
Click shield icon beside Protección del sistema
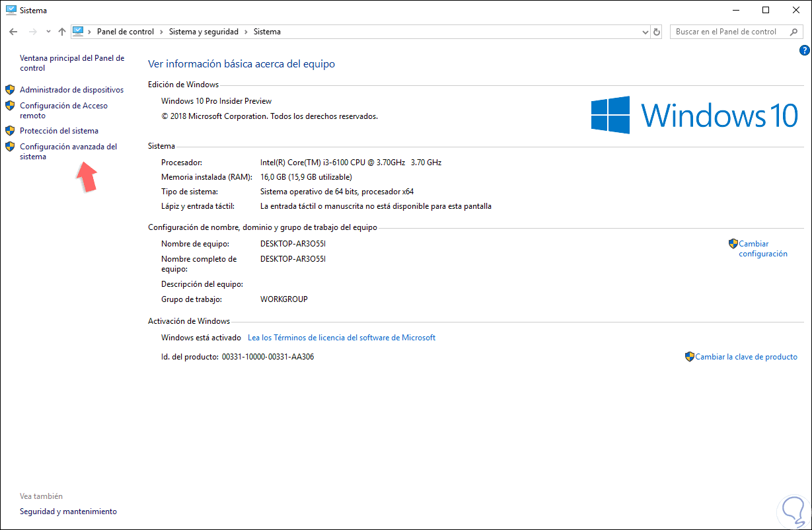pyautogui.click(x=10, y=130)
